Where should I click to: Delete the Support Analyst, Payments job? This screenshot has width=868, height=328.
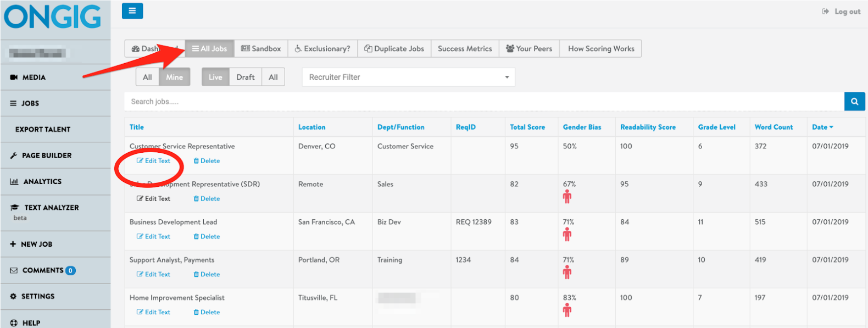[207, 275]
